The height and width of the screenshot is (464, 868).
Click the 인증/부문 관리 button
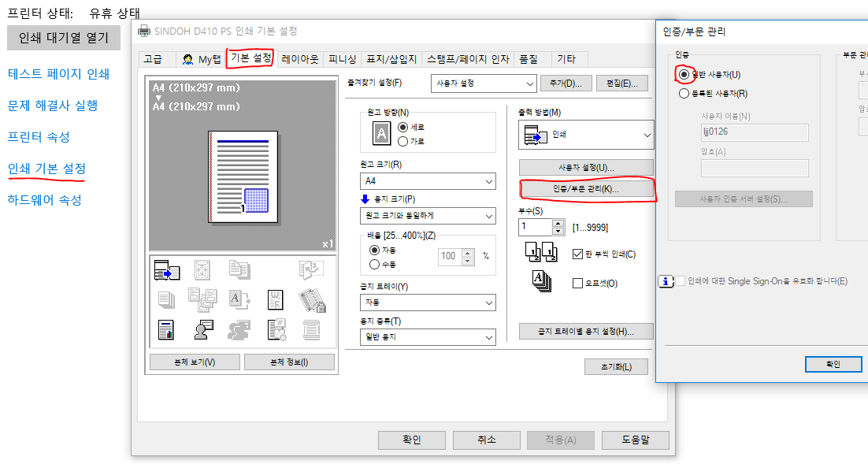point(586,189)
